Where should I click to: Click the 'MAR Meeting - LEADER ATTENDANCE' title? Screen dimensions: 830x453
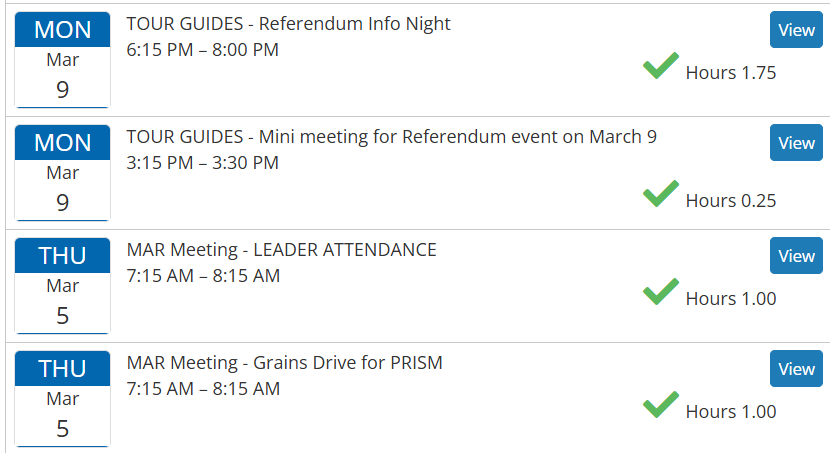point(282,250)
